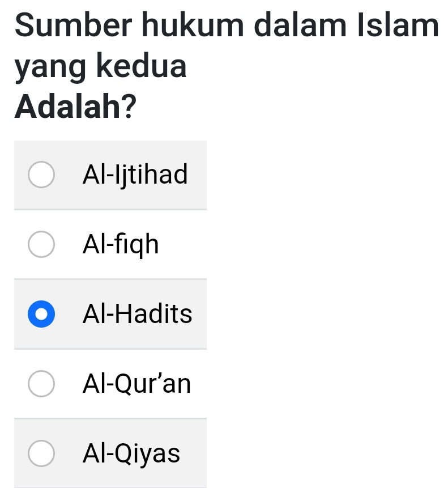The width and height of the screenshot is (448, 488).
Task: Pick the Al-Qiyas radio button
Action: coord(42,454)
